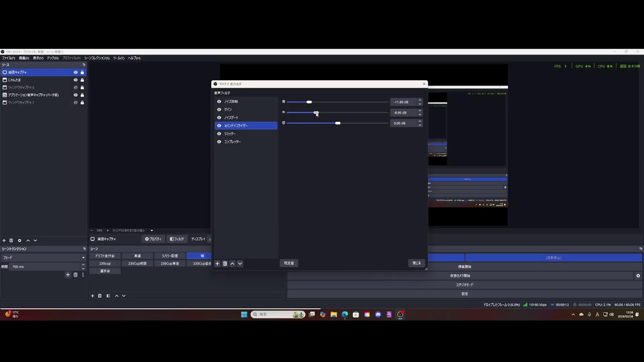
Task: Toggle visibility of the ゲイン filter
Action: click(x=219, y=110)
